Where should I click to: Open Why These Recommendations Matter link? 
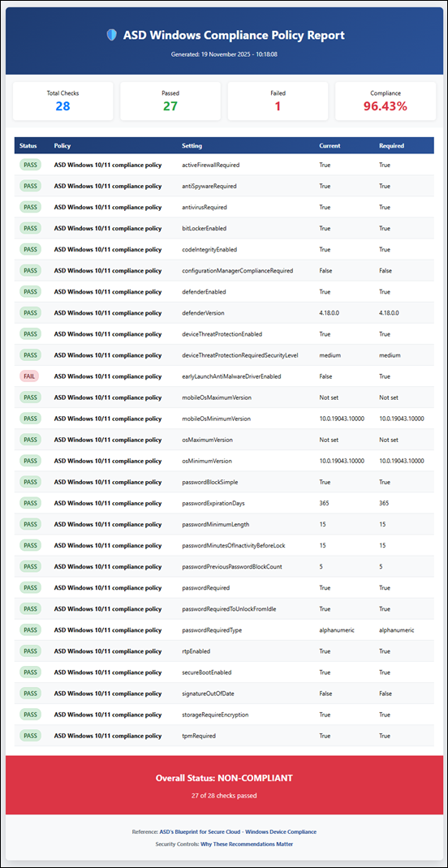pyautogui.click(x=247, y=844)
